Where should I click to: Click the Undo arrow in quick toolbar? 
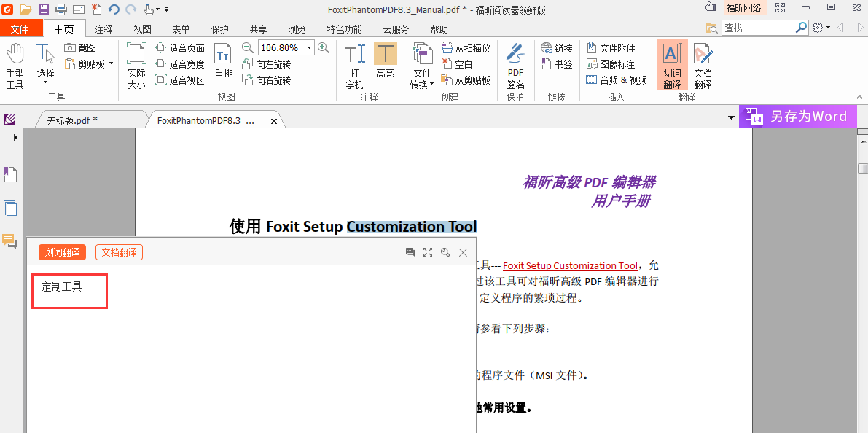(x=114, y=9)
